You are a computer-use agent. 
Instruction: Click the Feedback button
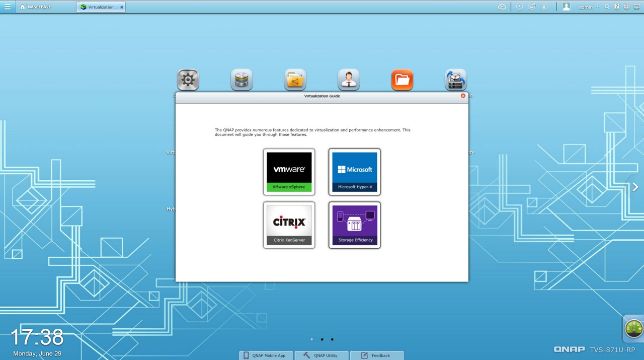(377, 355)
